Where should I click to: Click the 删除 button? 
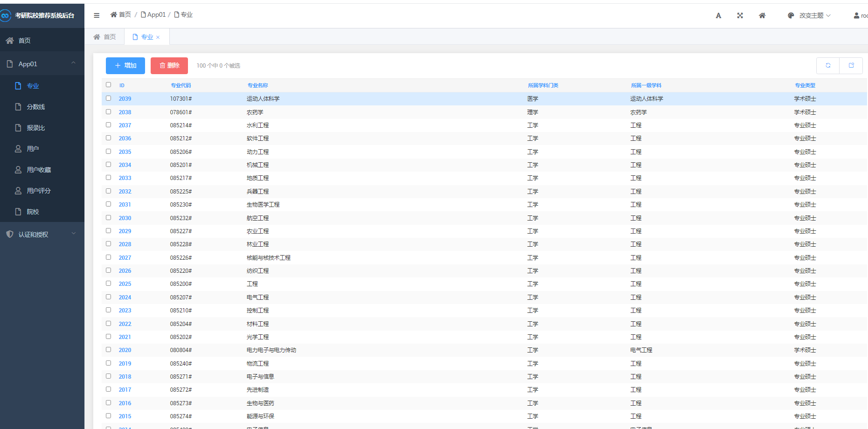point(169,66)
